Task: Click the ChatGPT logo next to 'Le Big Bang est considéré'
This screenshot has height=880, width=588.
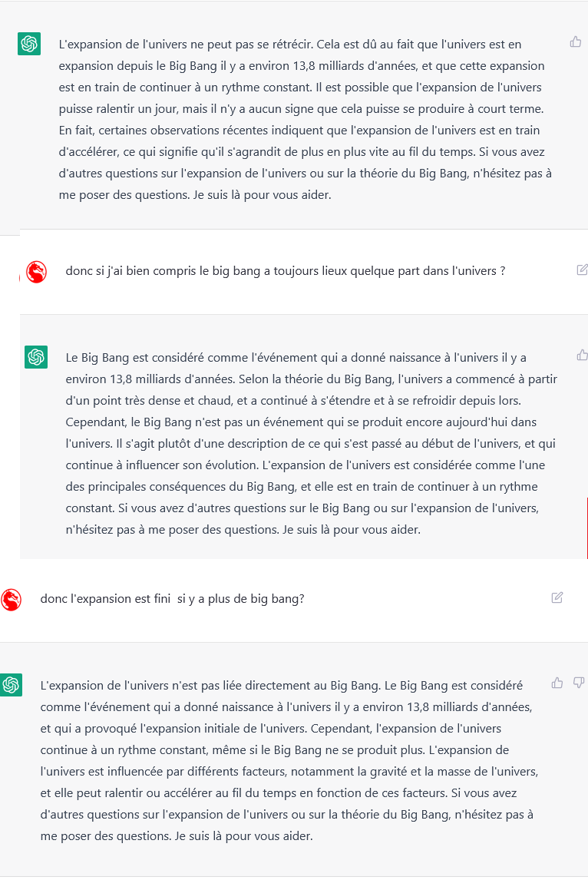Action: click(x=36, y=357)
